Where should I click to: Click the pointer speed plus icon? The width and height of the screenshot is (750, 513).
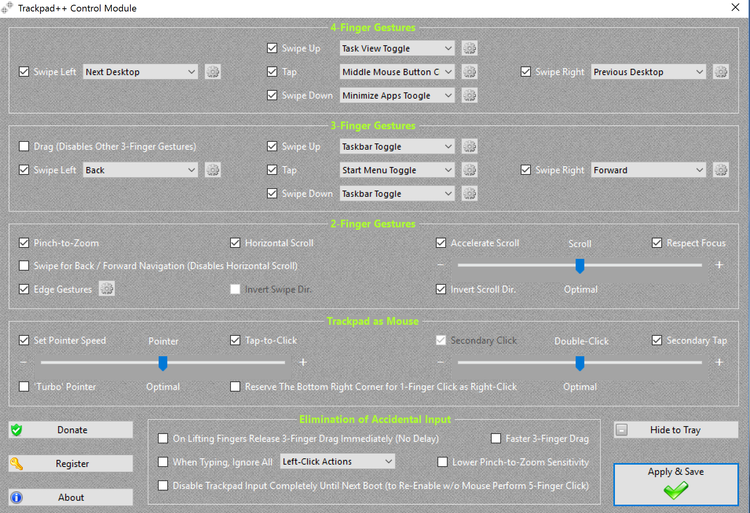tap(303, 362)
